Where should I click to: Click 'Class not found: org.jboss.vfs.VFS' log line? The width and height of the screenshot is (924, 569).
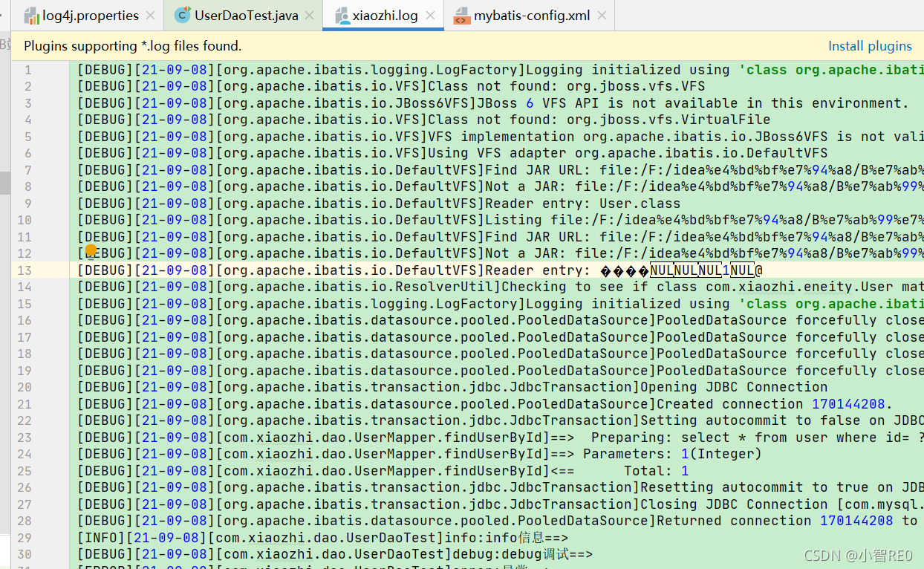(x=391, y=86)
